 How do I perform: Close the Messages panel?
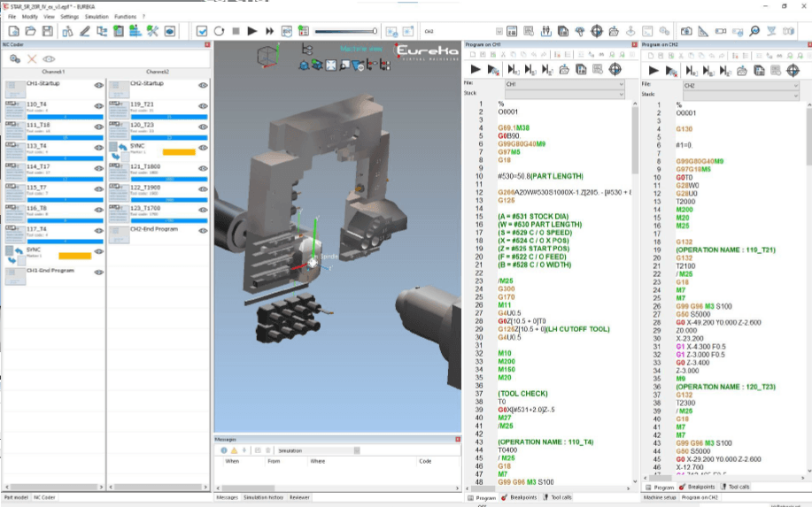[457, 439]
